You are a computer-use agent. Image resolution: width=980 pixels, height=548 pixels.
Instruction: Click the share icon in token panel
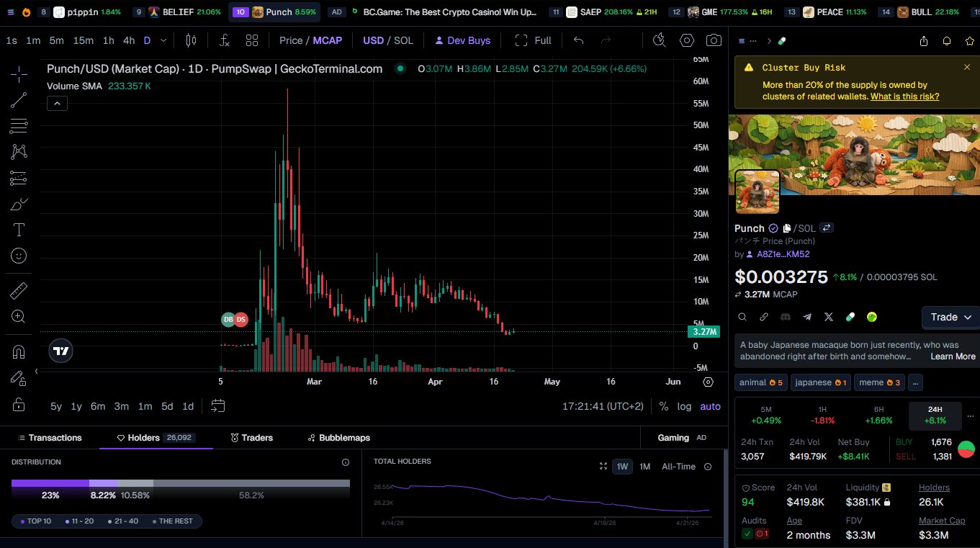tap(924, 41)
